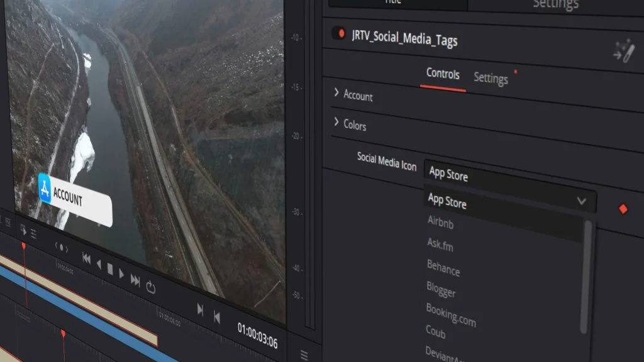Toggle loop playback
The width and height of the screenshot is (644, 362).
coord(151,287)
